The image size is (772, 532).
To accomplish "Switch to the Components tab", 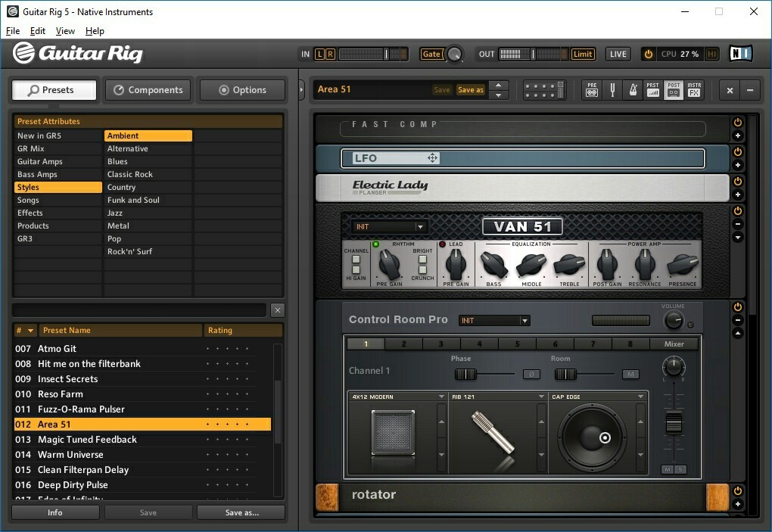I will [x=148, y=90].
